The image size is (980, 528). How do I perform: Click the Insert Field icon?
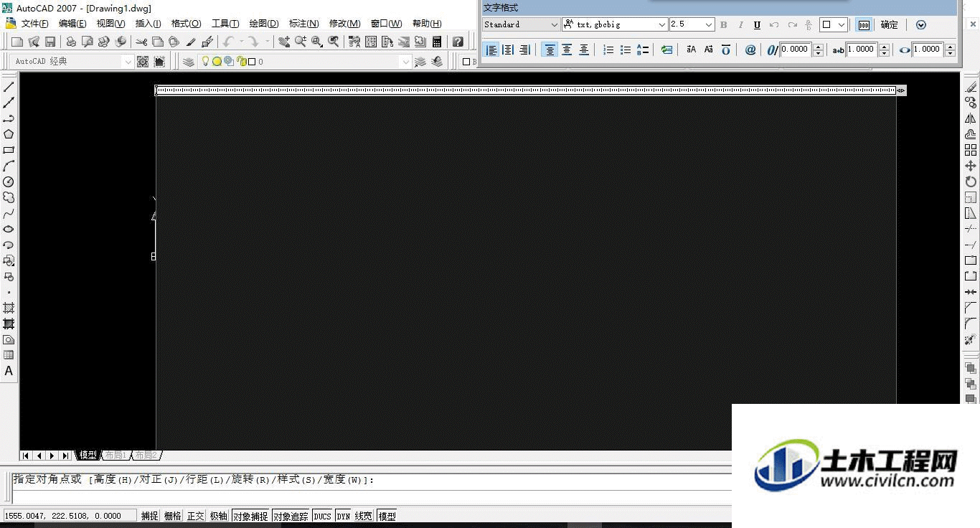667,49
